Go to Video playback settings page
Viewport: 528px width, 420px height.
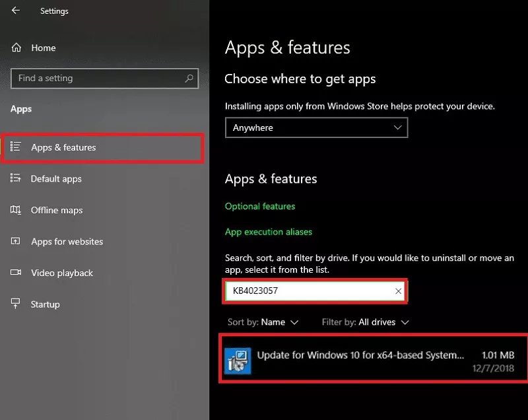(x=62, y=273)
